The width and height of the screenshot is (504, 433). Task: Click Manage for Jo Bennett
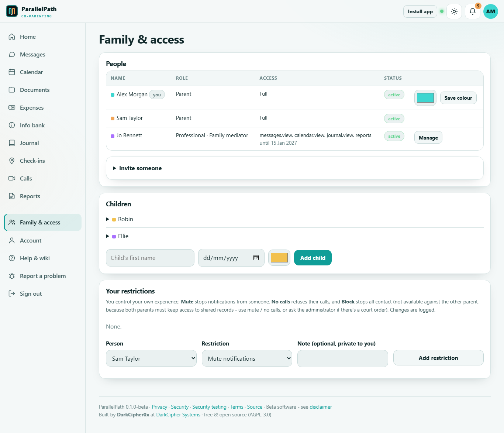pyautogui.click(x=428, y=138)
